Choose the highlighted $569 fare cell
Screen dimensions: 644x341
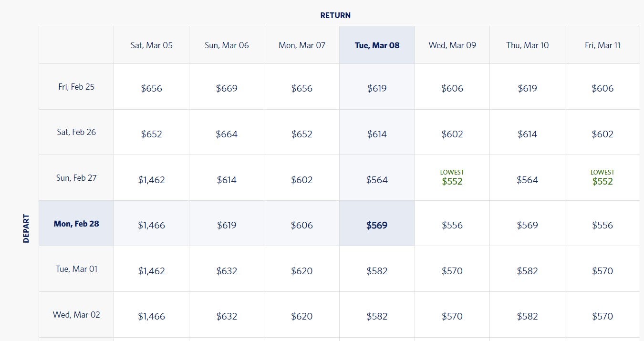(377, 223)
